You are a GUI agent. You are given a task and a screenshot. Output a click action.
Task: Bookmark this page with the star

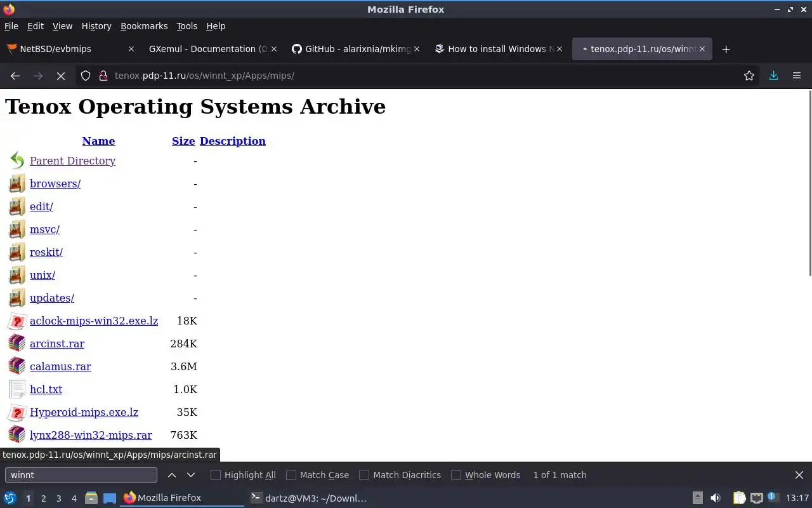pos(749,76)
